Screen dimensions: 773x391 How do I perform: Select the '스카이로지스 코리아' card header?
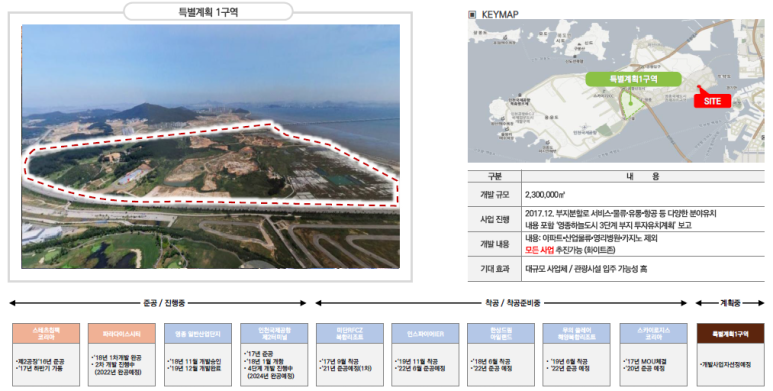click(653, 333)
